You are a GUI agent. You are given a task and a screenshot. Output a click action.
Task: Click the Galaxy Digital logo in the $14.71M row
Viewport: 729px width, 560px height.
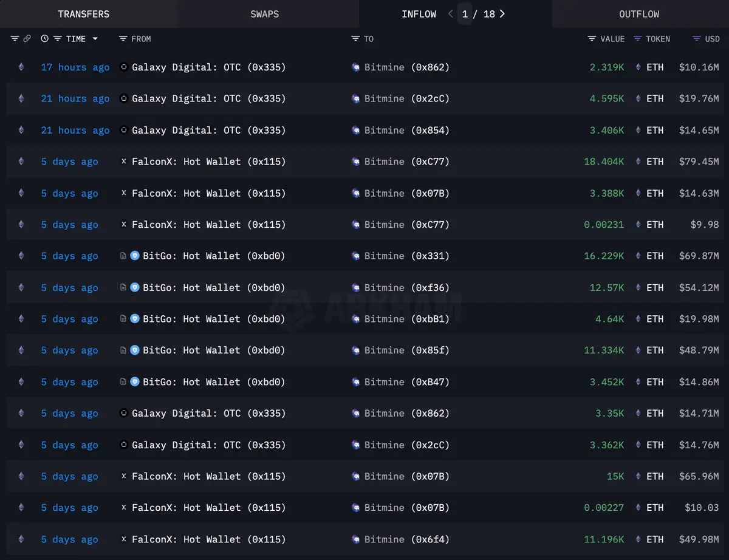[124, 413]
